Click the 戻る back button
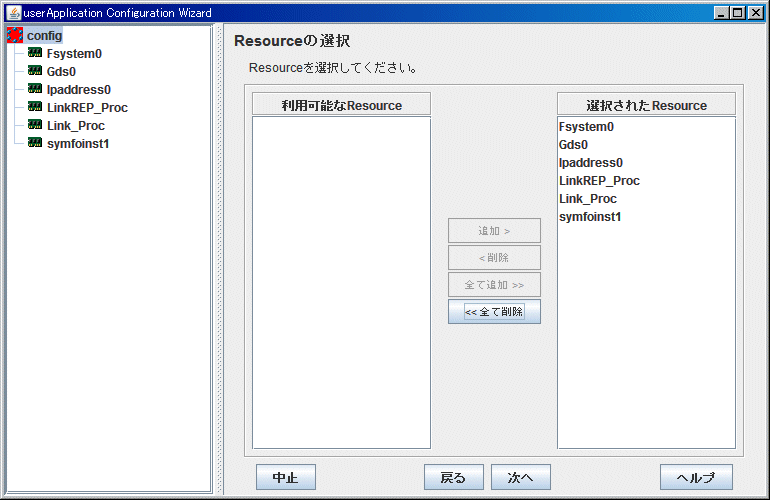770x500 pixels. tap(454, 477)
